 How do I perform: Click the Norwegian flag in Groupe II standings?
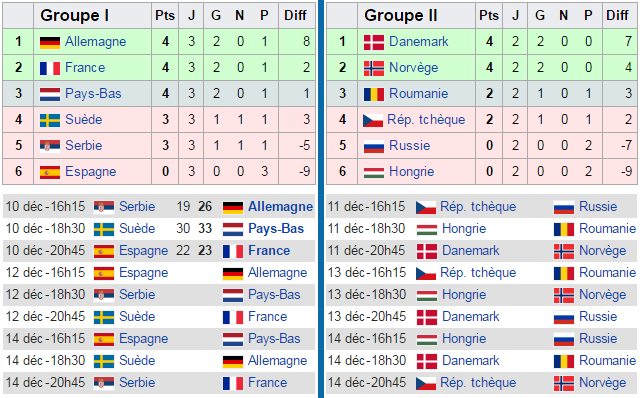pyautogui.click(x=374, y=68)
